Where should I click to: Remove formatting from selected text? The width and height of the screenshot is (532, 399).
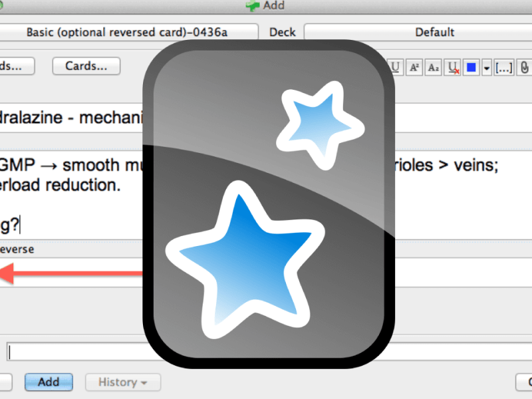pos(453,67)
